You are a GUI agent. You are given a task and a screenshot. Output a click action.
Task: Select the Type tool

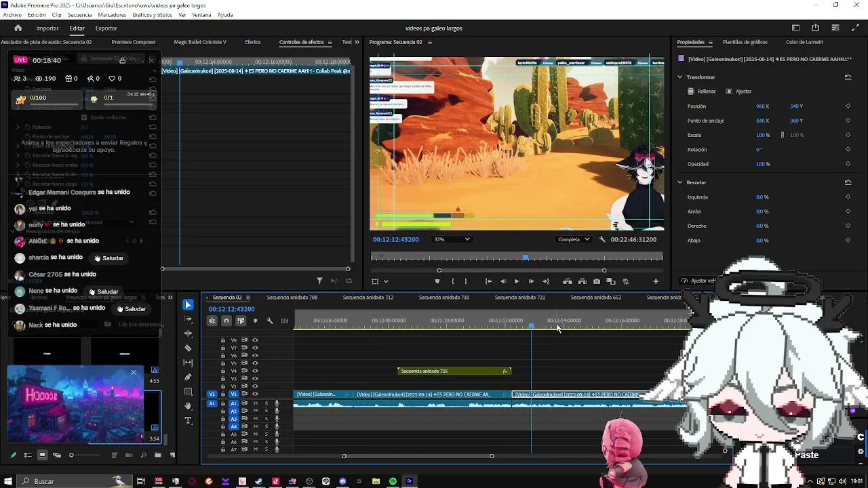pos(189,420)
